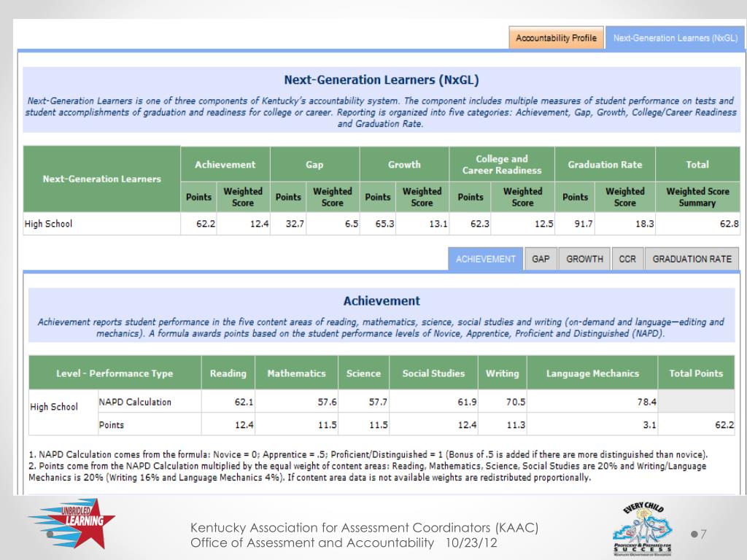Click the Reading column header
The width and height of the screenshot is (747, 560).
pos(228,373)
